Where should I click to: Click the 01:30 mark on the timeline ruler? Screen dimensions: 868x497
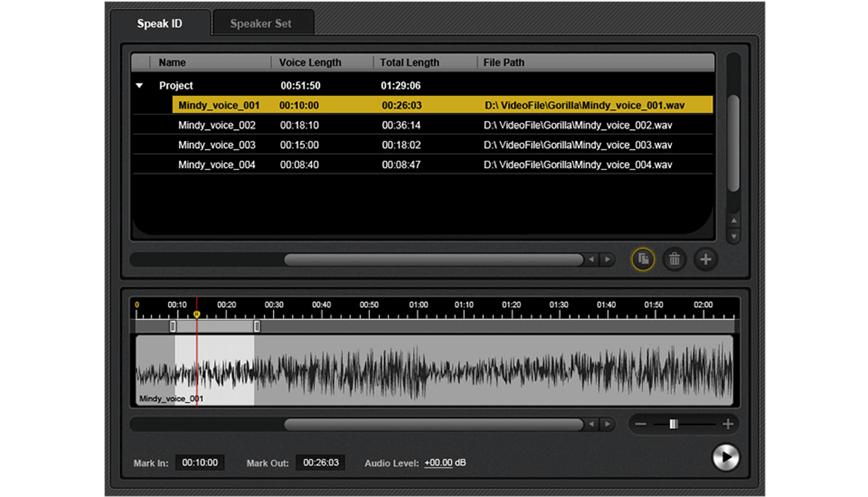coord(559,305)
